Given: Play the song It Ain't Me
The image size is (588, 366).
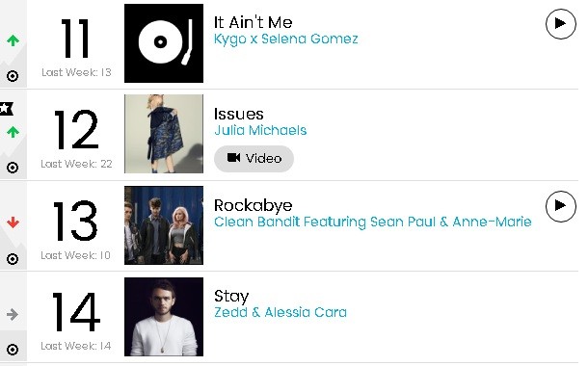Looking at the screenshot, I should [x=561, y=24].
